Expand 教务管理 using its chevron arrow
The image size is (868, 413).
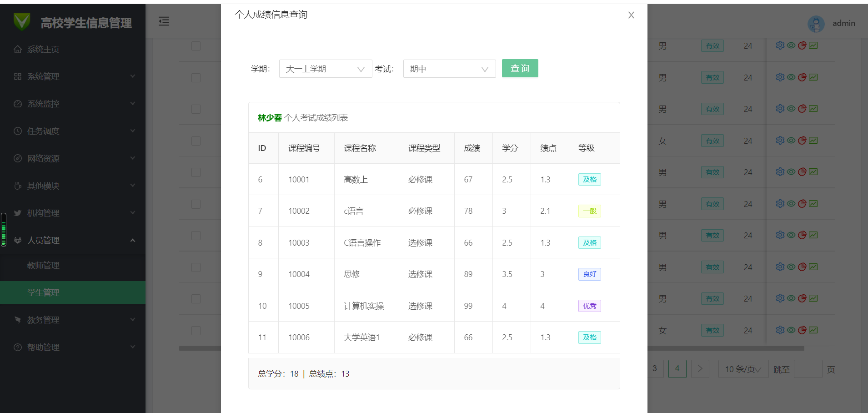133,319
